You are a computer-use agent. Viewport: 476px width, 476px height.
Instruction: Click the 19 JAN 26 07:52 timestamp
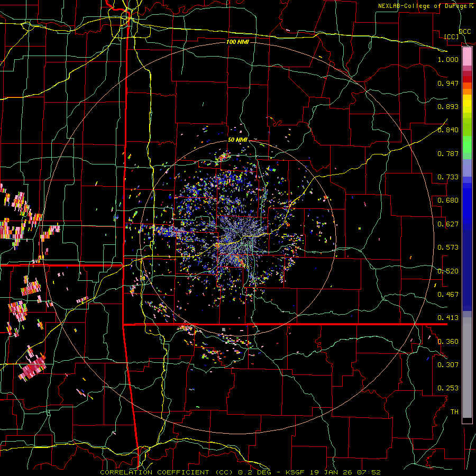pyautogui.click(x=344, y=472)
